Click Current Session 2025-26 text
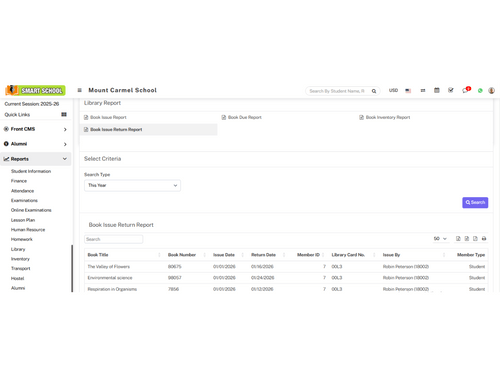Screen dimensions: 500x375 coord(32,104)
